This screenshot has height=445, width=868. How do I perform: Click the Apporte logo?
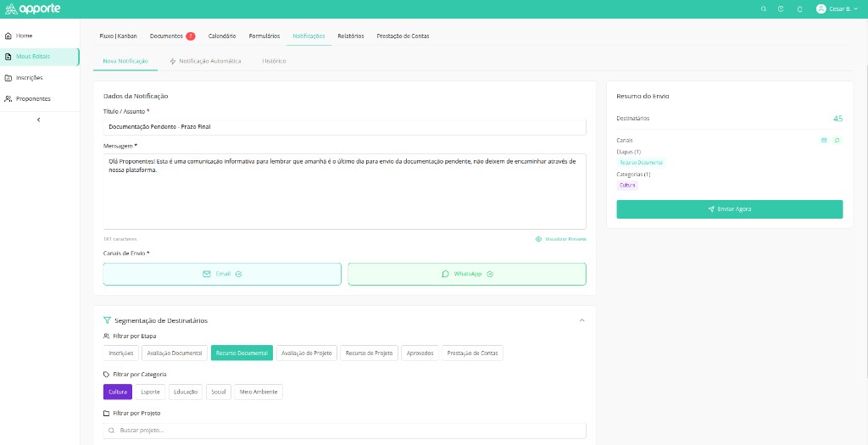click(x=33, y=8)
